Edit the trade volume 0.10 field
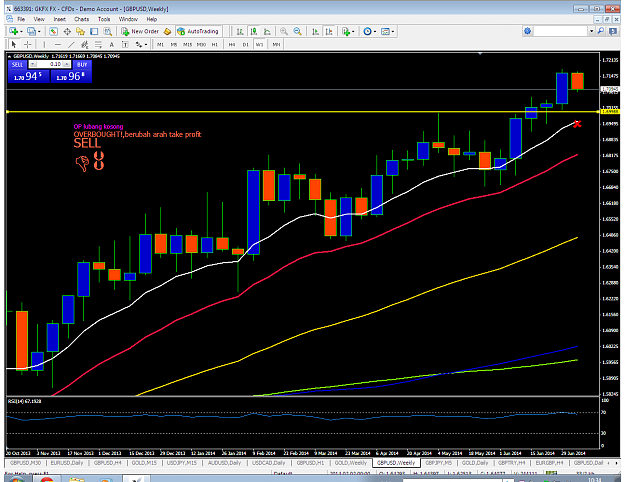 point(50,64)
